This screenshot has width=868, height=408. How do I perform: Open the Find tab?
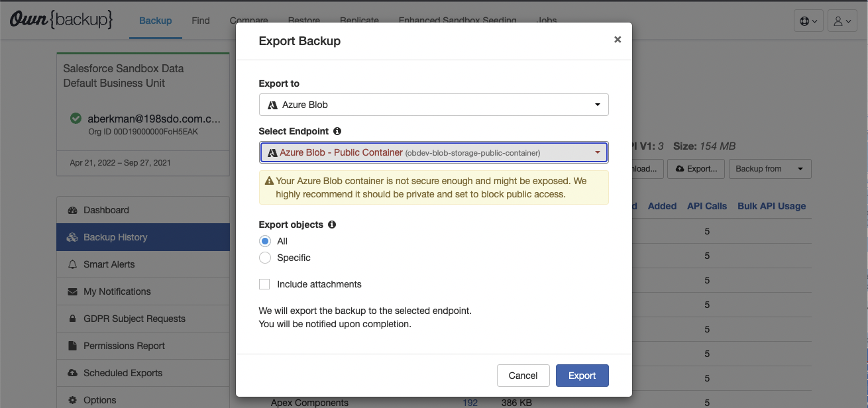pos(201,21)
